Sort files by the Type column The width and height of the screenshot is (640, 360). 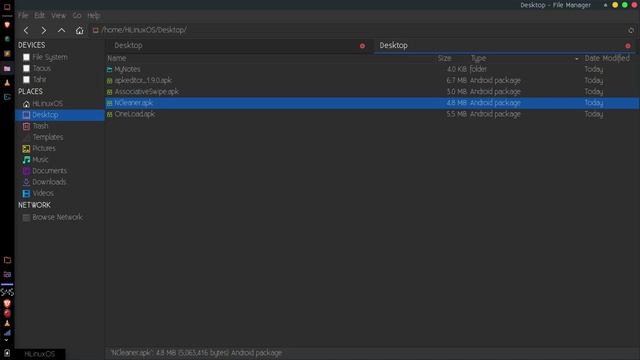[478, 58]
